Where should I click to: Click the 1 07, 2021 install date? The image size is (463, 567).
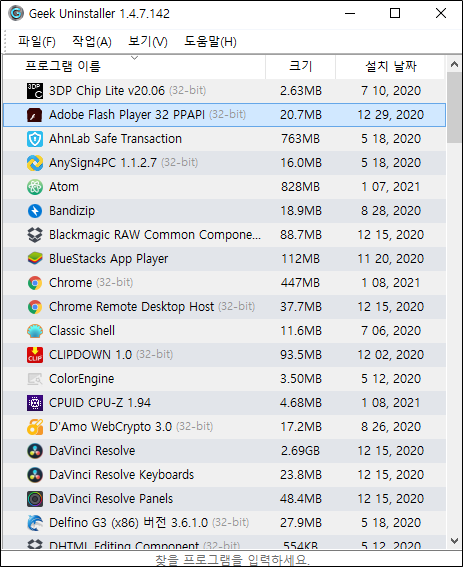point(391,187)
